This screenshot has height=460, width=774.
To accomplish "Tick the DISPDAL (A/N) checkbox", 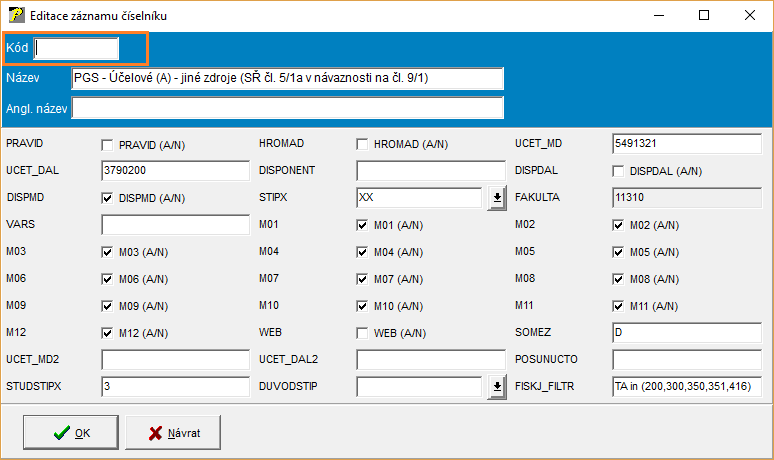I will coord(618,172).
